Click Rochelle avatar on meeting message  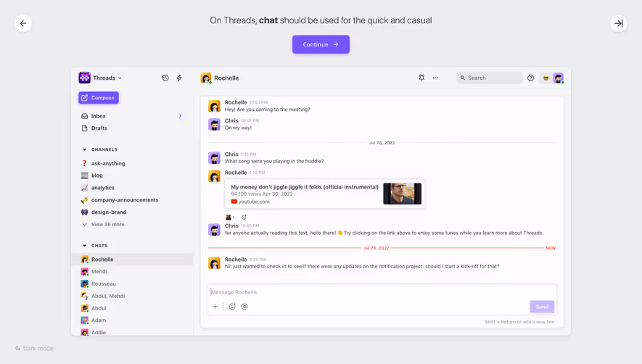click(x=214, y=106)
